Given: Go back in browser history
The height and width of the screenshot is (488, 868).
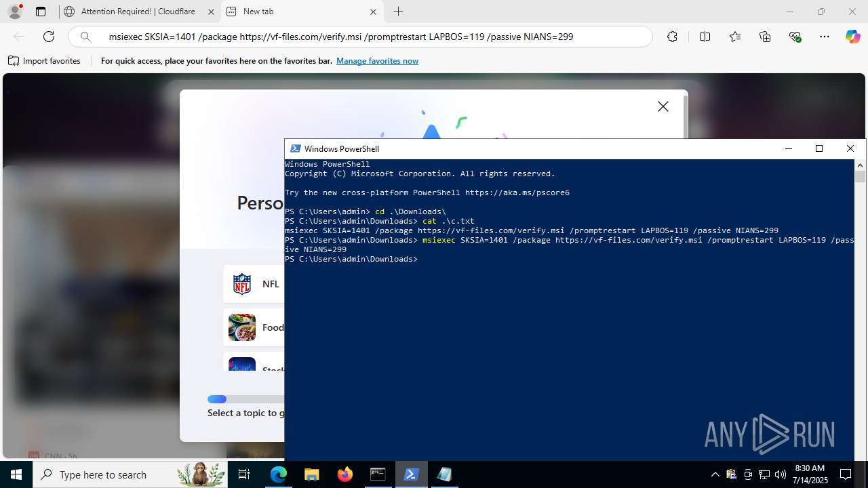Looking at the screenshot, I should 19,37.
